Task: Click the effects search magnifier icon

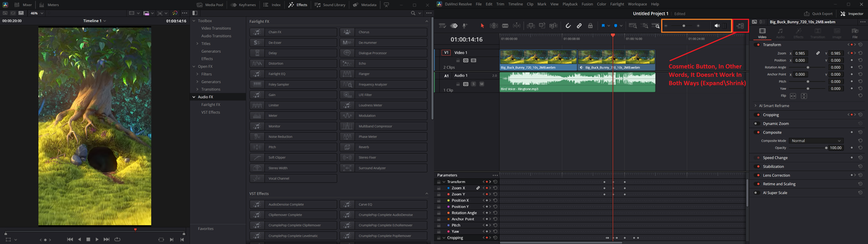Action: point(413,13)
